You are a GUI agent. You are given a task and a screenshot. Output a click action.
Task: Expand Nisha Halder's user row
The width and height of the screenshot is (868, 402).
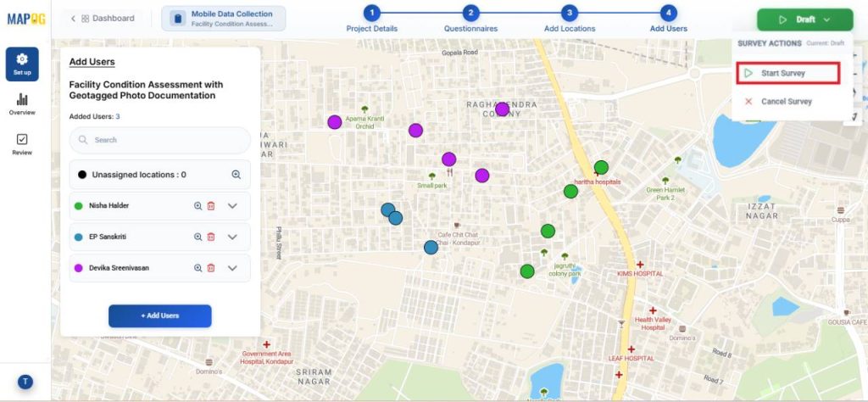[233, 205]
